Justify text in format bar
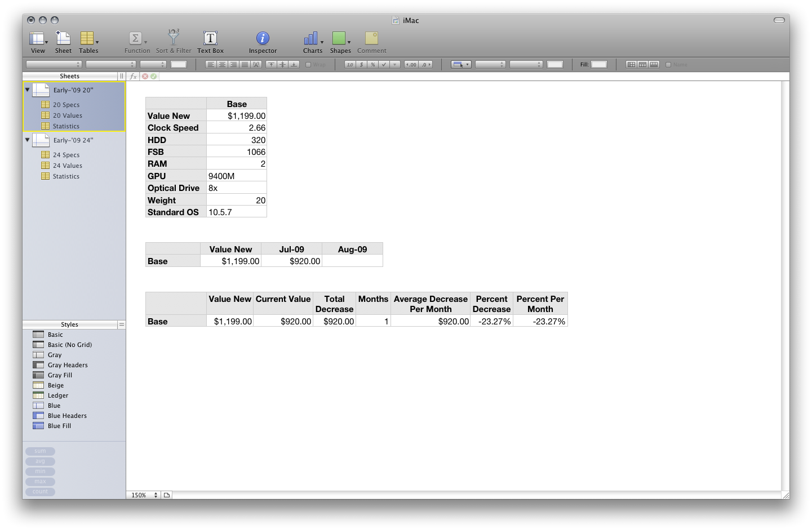 tap(245, 64)
